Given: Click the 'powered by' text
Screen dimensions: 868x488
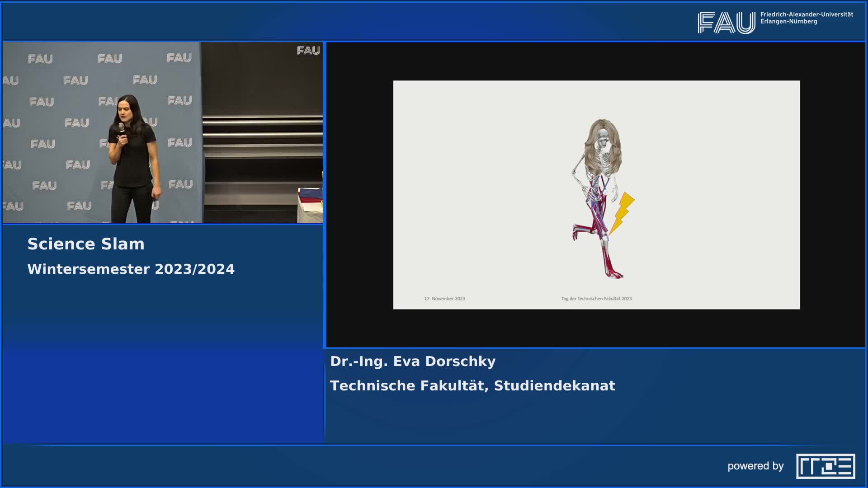Looking at the screenshot, I should (755, 466).
